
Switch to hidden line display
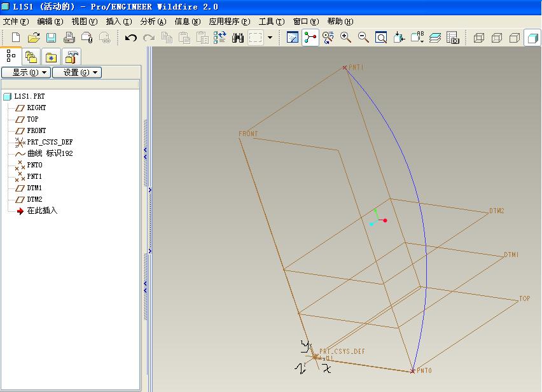click(x=497, y=38)
